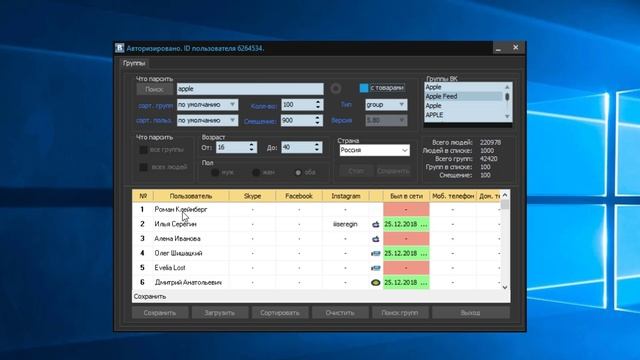Open the Страна dropdown showing Россия
Viewport: 640px width, 360px height.
tap(374, 150)
